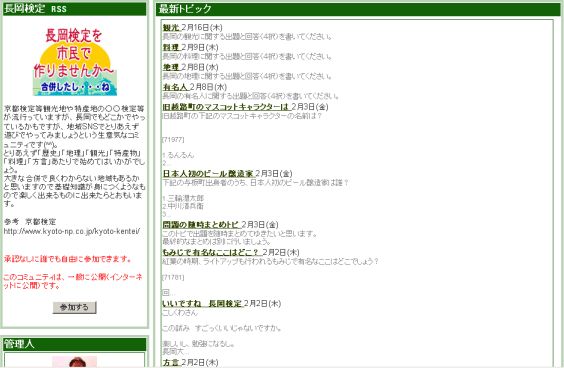Click the 長岡検定 title in the header

25,9
